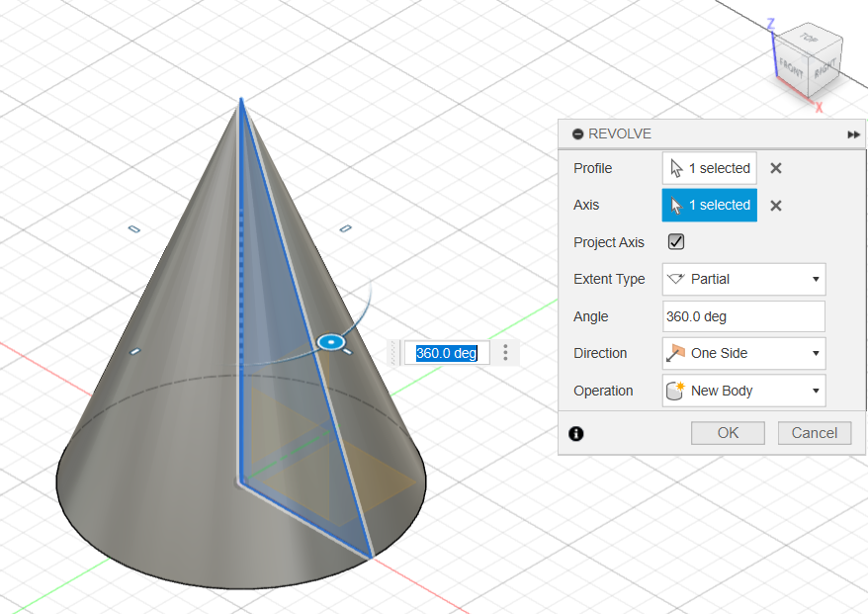Activate the Profile selector showing 1 selected

[x=709, y=168]
